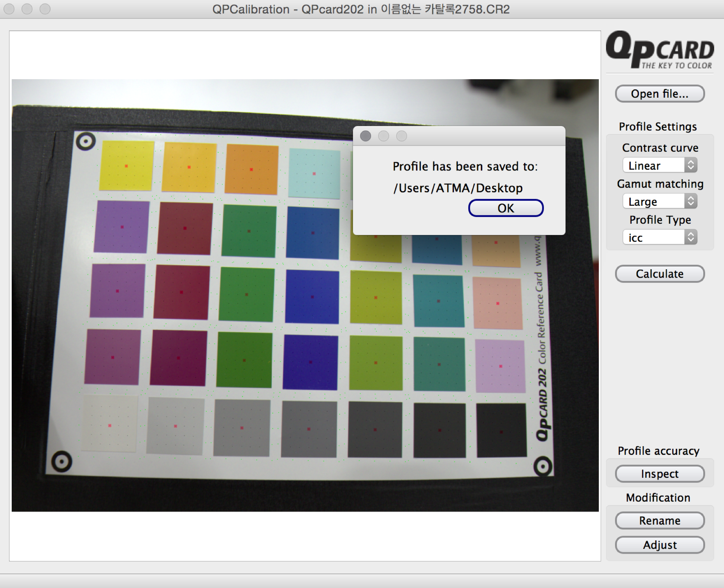Click Inspect under Profile accuracy
The width and height of the screenshot is (724, 588).
click(660, 474)
